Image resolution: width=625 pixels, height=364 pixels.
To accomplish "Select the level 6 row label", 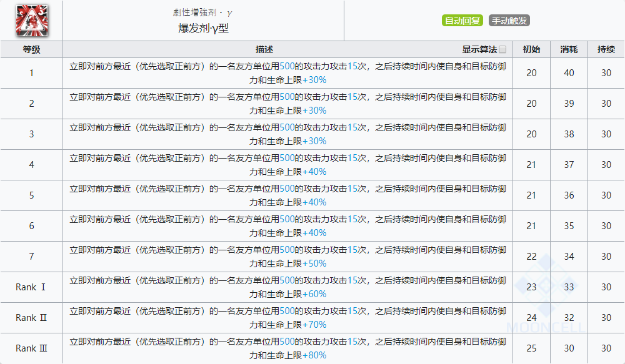I will [x=31, y=226].
